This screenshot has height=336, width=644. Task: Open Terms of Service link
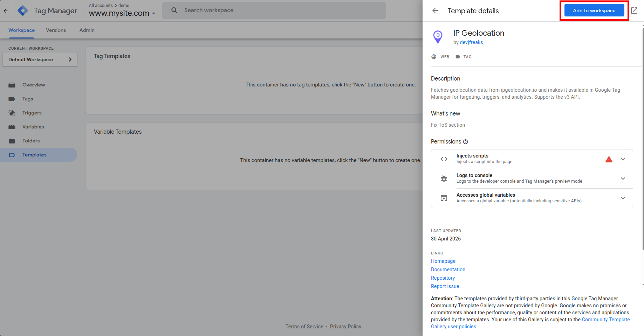pos(304,327)
